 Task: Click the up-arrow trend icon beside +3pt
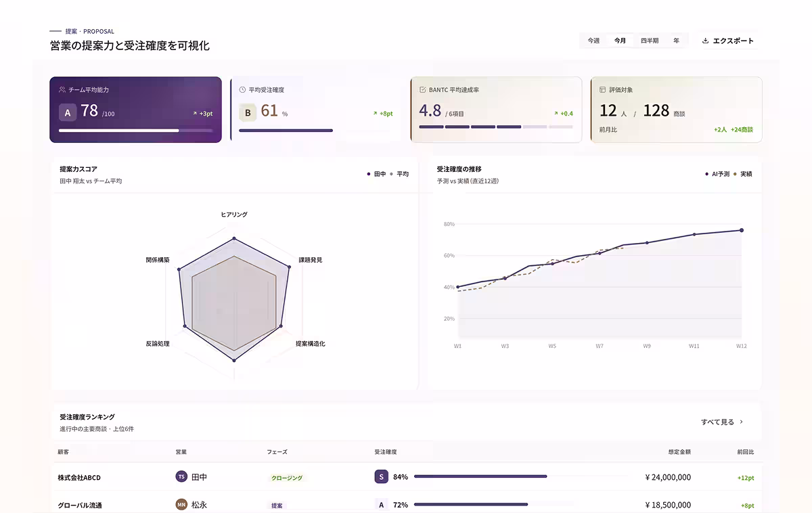(x=195, y=114)
